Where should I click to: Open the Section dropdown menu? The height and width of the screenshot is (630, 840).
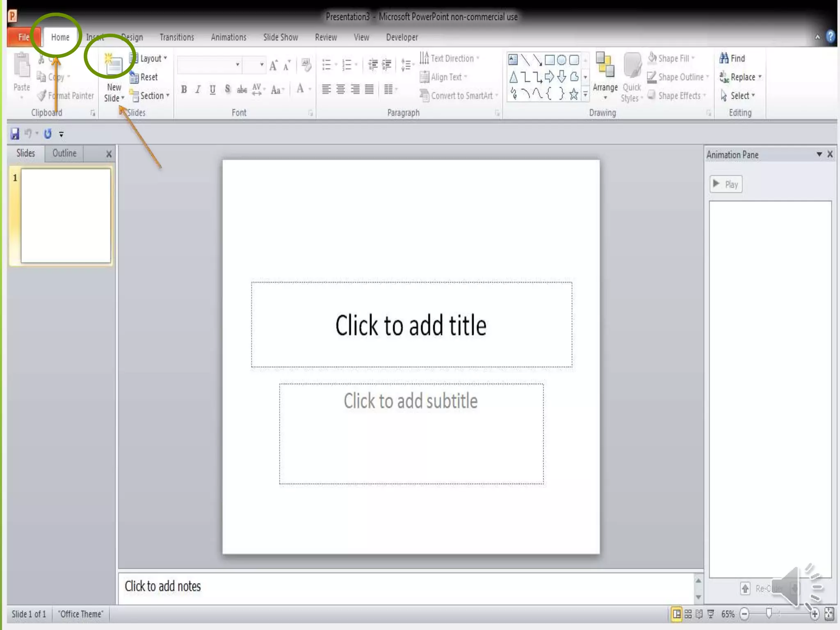point(151,96)
